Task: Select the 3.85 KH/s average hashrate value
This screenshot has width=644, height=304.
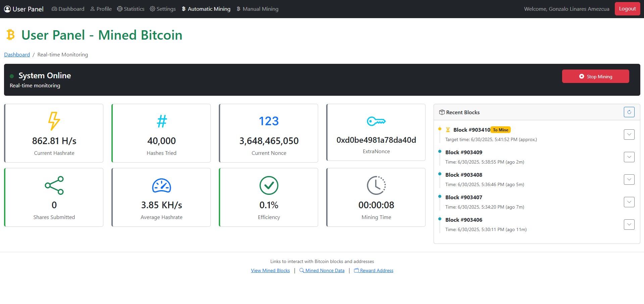Action: click(161, 205)
